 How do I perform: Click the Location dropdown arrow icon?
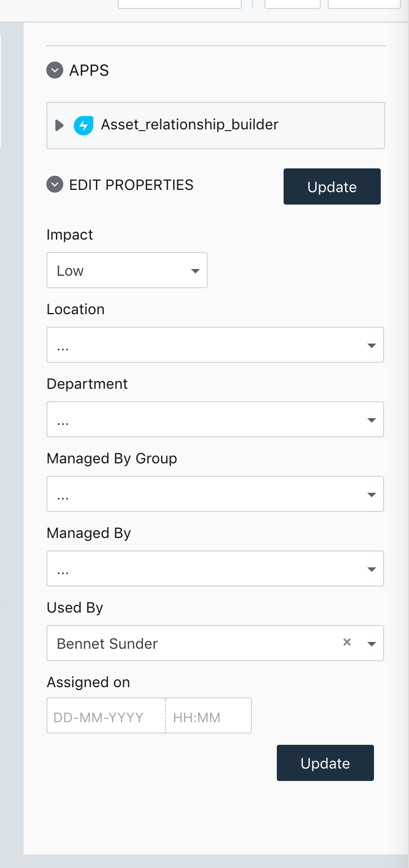click(371, 345)
